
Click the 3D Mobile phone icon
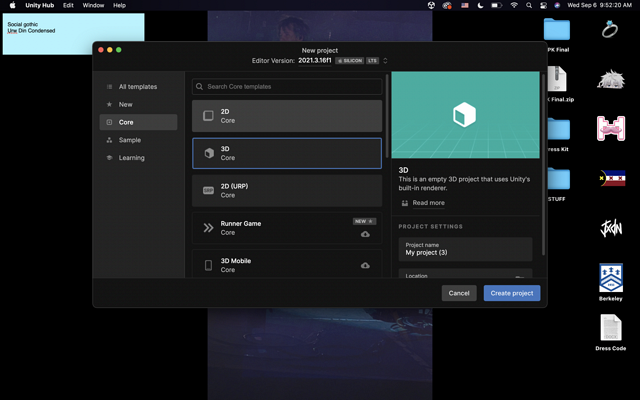(209, 265)
